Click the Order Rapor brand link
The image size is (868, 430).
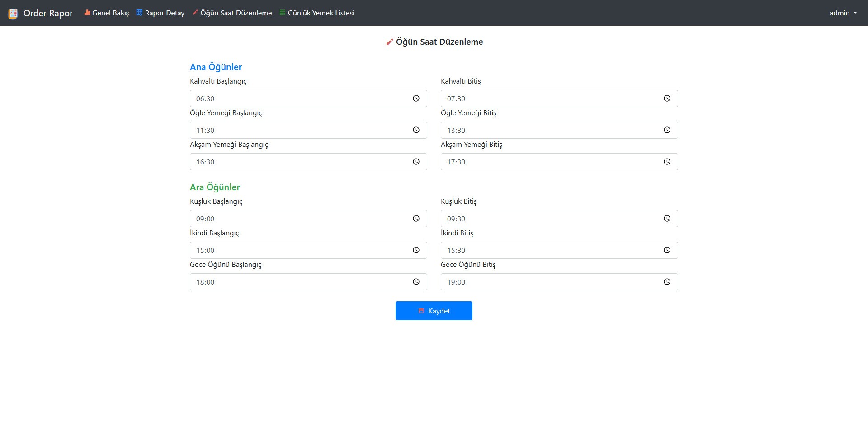tap(48, 13)
